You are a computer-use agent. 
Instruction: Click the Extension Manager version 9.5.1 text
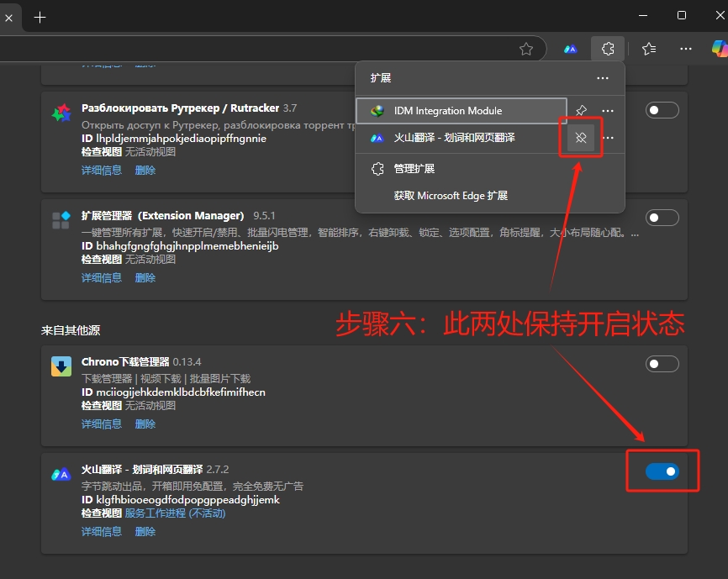(264, 216)
